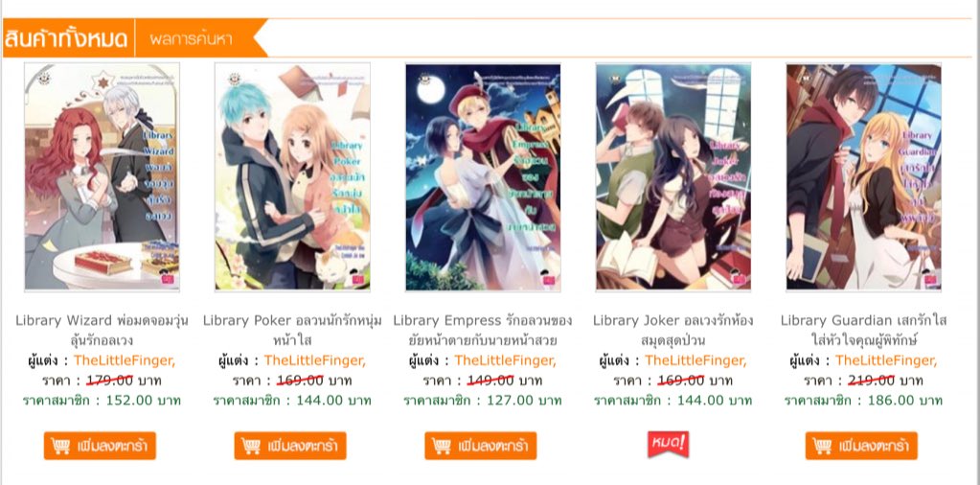The image size is (980, 485).
Task: Add Library Poker to cart
Action: click(290, 446)
